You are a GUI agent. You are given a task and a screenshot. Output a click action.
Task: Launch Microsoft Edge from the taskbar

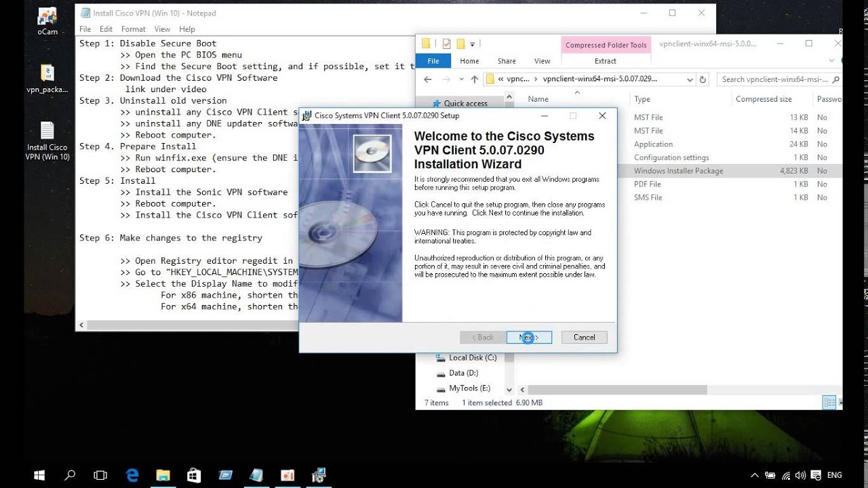click(132, 475)
